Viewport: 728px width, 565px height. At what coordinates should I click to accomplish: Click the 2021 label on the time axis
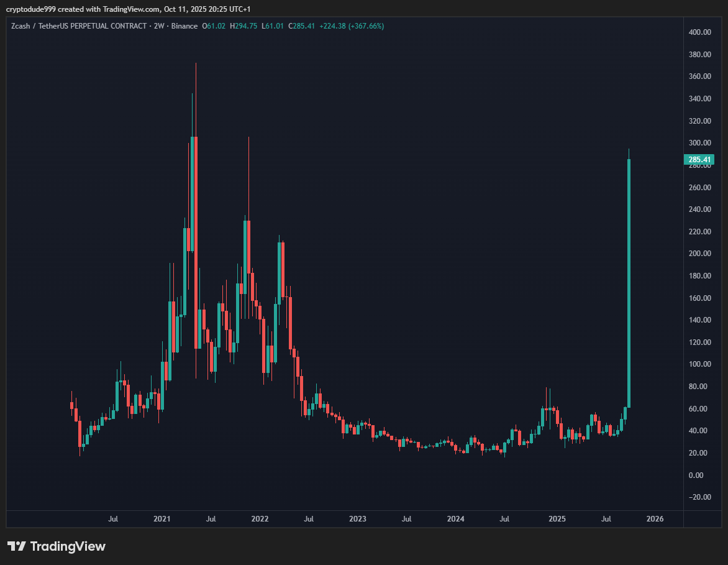click(162, 519)
